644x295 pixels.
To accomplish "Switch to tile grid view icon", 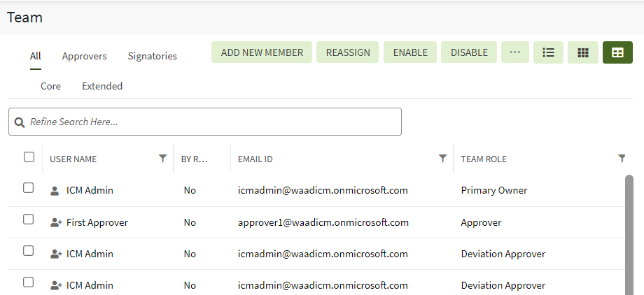I will pyautogui.click(x=582, y=52).
